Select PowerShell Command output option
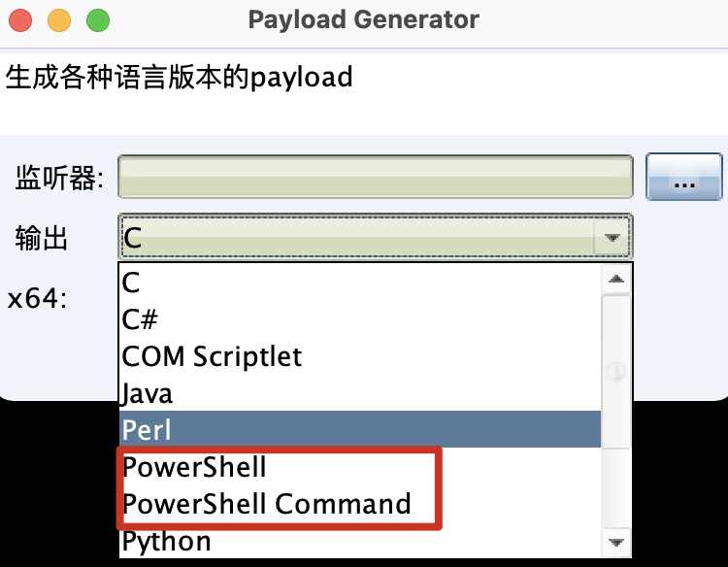The width and height of the screenshot is (728, 567). click(x=360, y=503)
